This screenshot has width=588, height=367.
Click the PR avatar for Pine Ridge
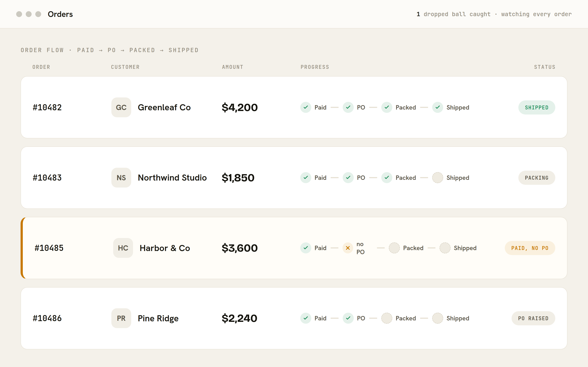[x=121, y=318]
